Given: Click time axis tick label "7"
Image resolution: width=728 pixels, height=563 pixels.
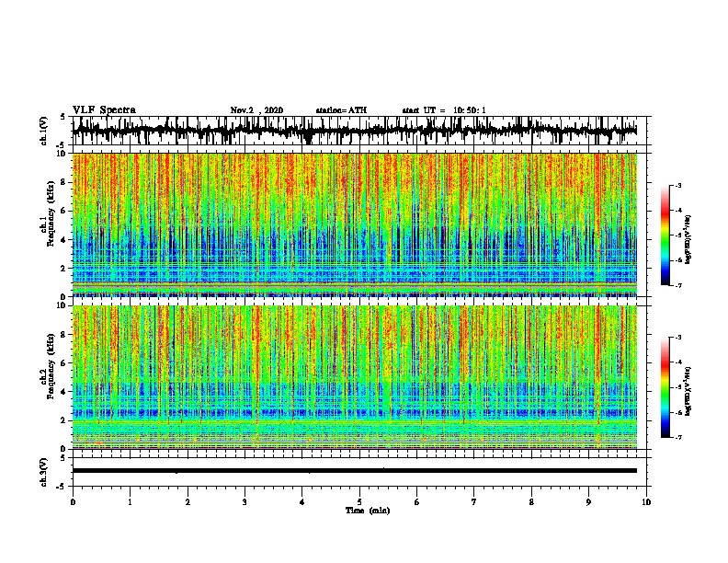Looking at the screenshot, I should coord(474,502).
